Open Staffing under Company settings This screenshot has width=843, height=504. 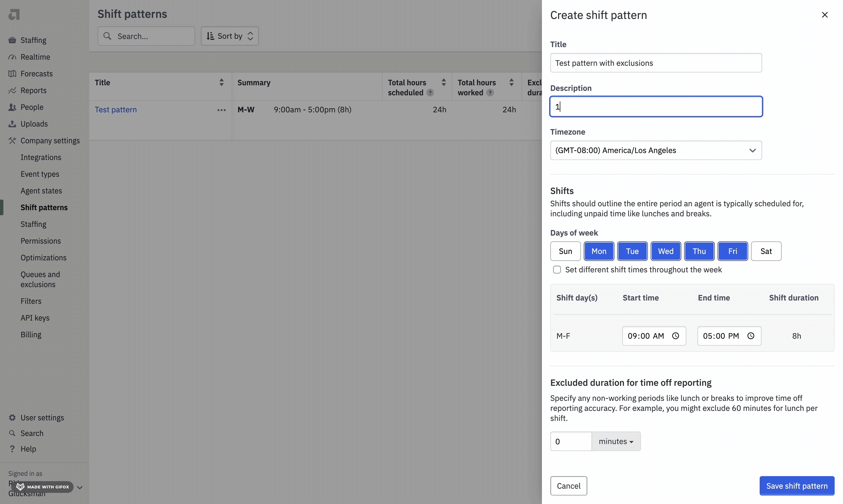[x=33, y=224]
